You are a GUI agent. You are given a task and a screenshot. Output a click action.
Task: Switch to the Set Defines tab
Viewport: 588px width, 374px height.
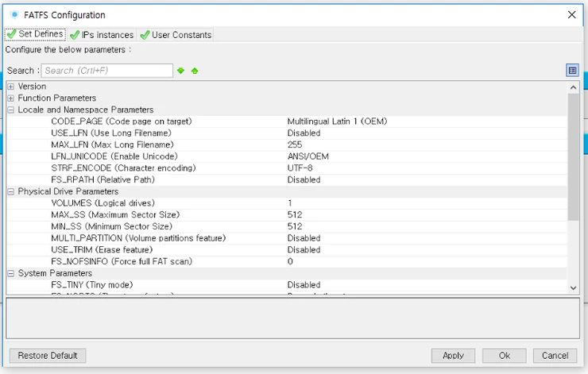[35, 34]
